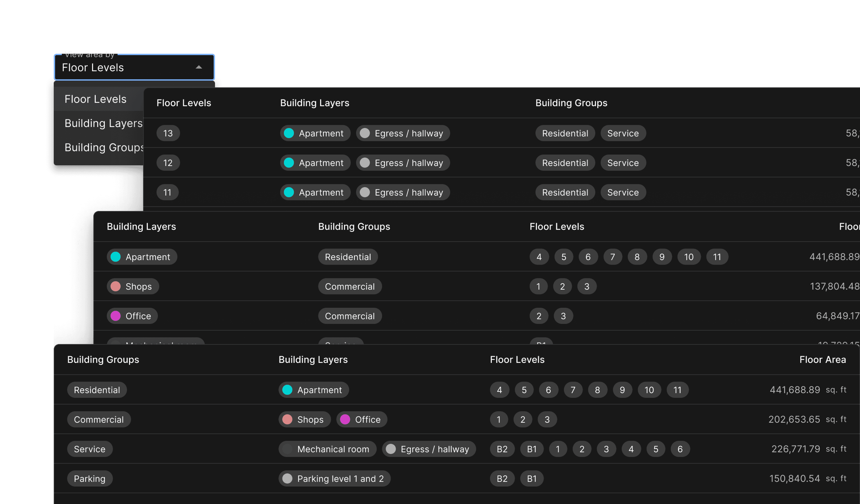The image size is (860, 504).
Task: Click dark swatch on Mechanical room chip
Action: [287, 449]
